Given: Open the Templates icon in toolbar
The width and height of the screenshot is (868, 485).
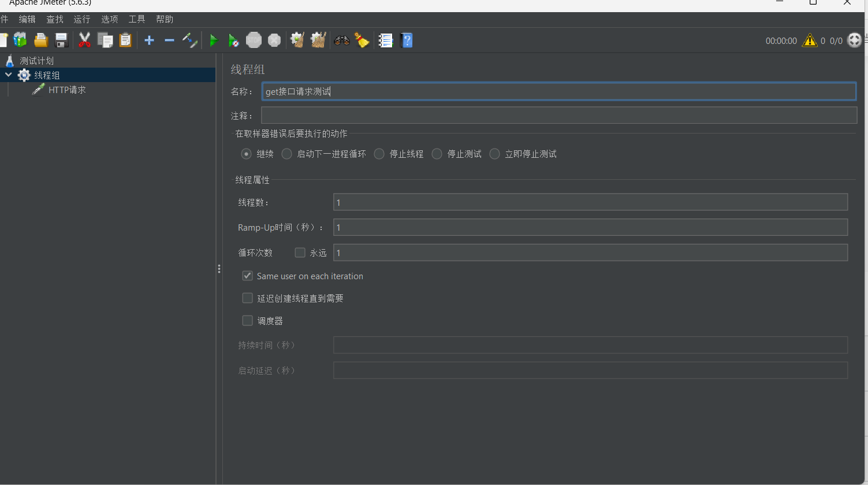Looking at the screenshot, I should [x=20, y=40].
